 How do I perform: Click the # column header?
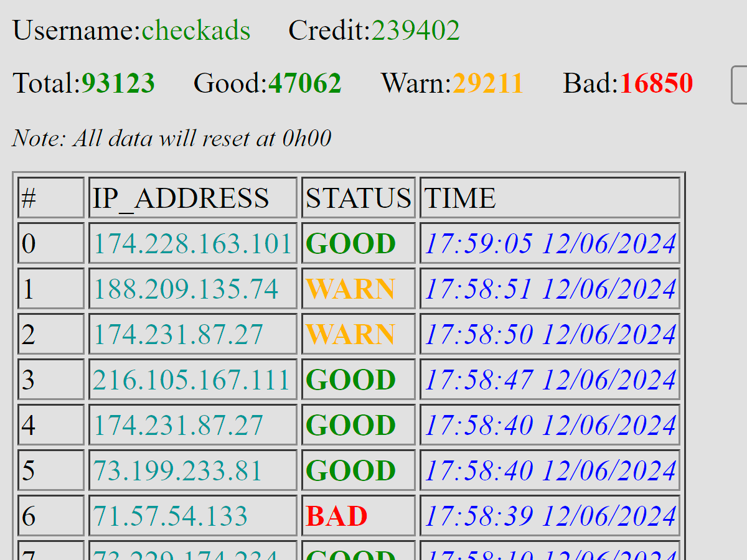click(x=29, y=198)
